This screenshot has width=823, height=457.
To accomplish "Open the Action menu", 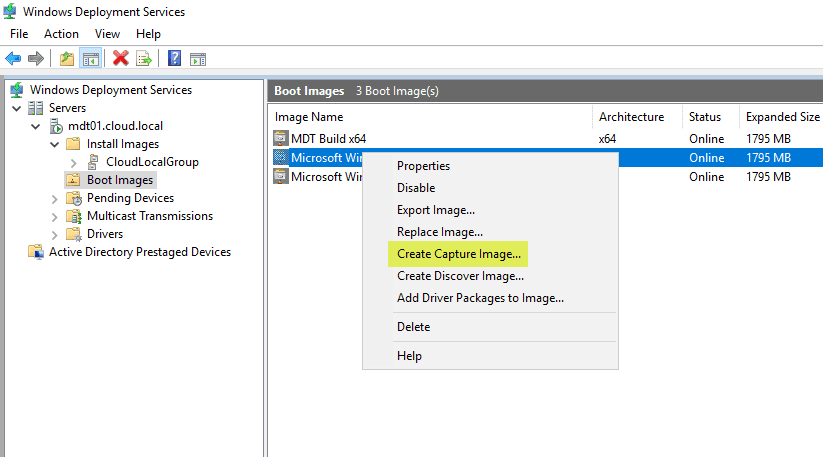I will point(61,34).
